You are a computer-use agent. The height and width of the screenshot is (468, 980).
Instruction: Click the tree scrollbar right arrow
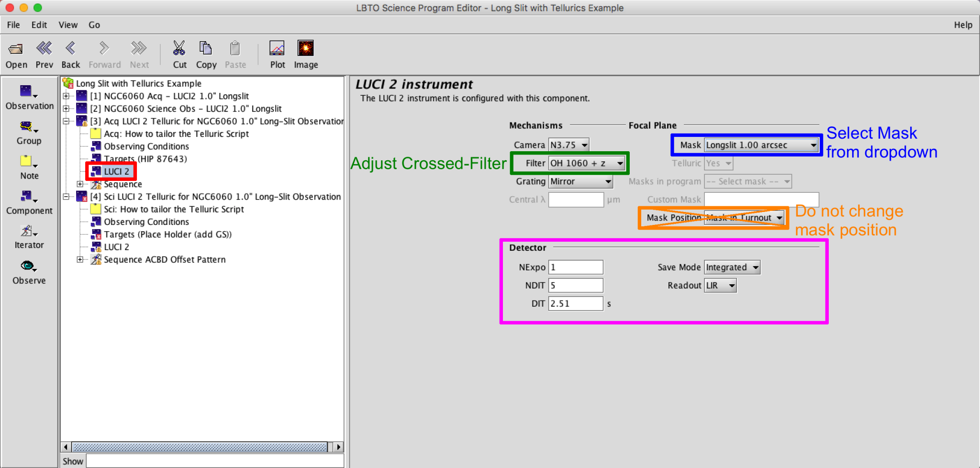(338, 447)
